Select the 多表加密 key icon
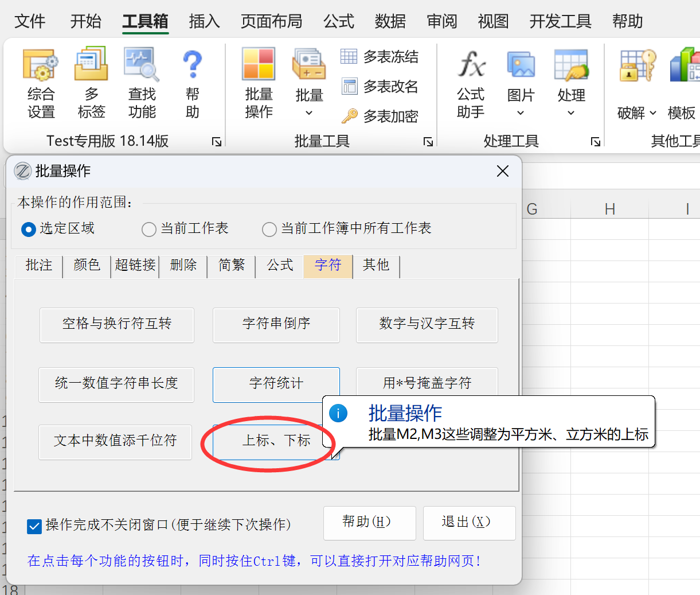The image size is (700, 595). click(x=349, y=116)
